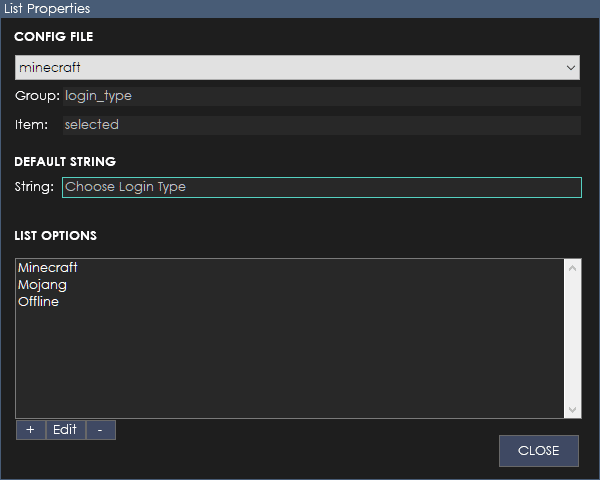This screenshot has width=600, height=480.
Task: Click the Item: label
Action: [31, 125]
